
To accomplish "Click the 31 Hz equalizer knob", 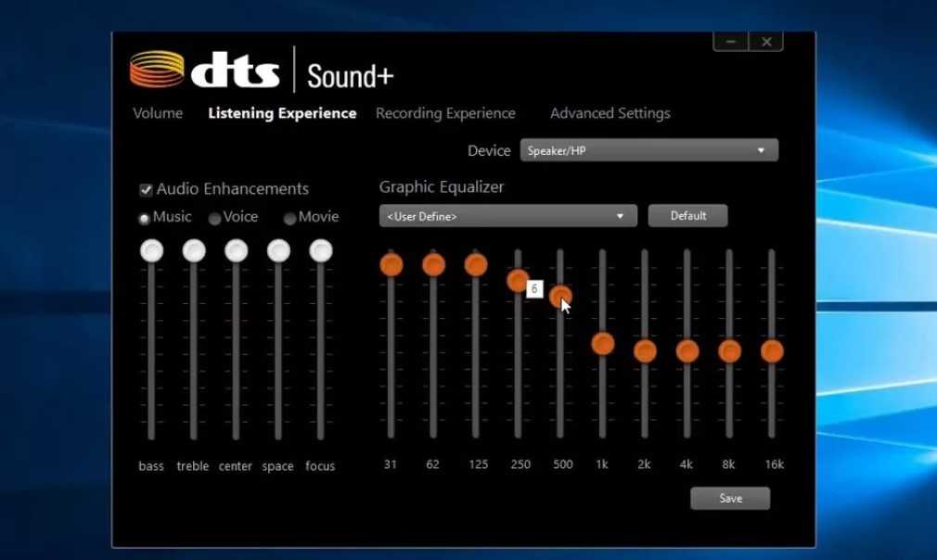I will [x=391, y=264].
